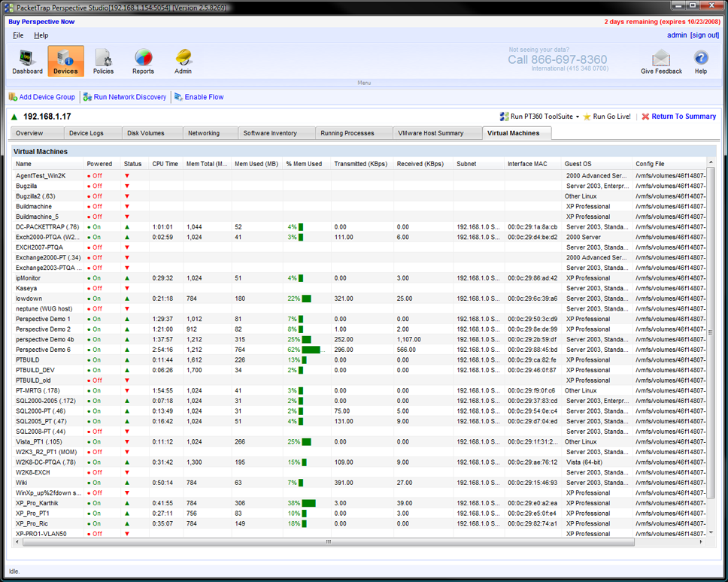The image size is (728, 582).
Task: Open the Help question mark icon
Action: [701, 58]
